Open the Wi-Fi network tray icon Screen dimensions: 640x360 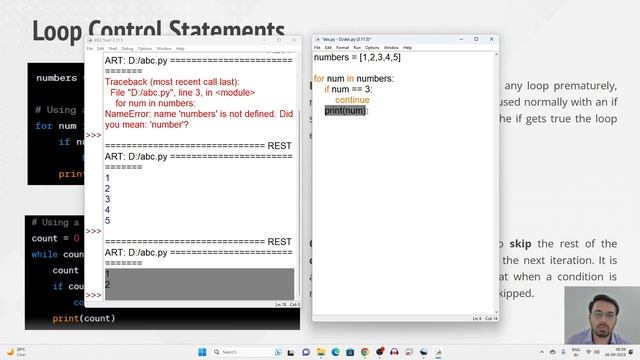[588, 352]
